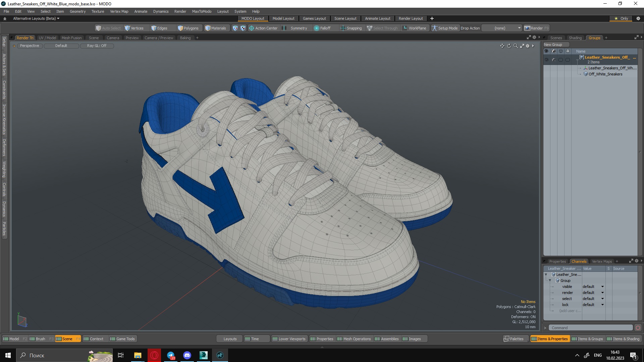Click the New Group button

556,45
